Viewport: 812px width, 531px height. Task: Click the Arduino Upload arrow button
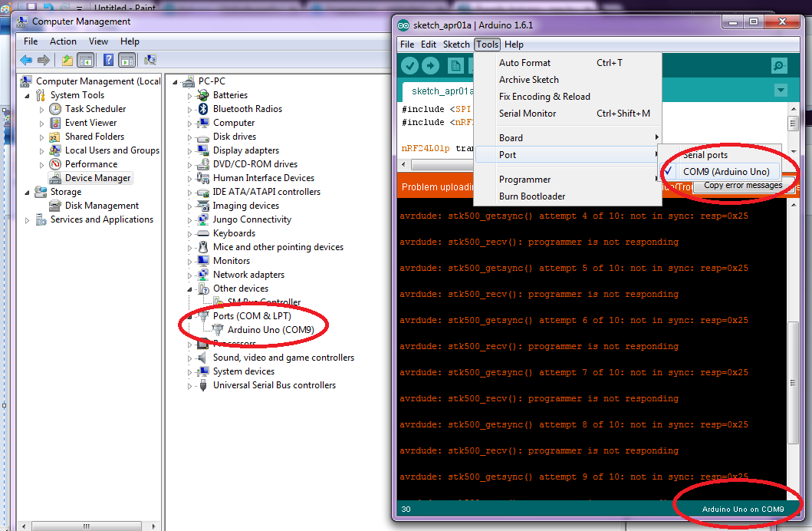(x=430, y=65)
